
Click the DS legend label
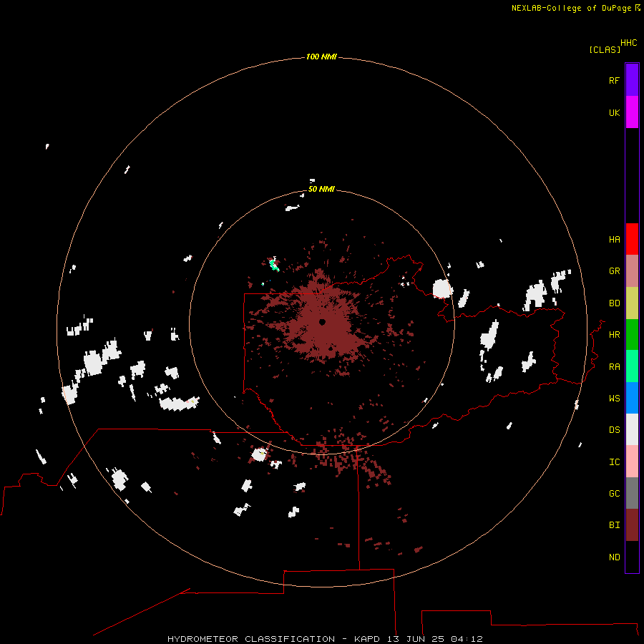coord(614,430)
